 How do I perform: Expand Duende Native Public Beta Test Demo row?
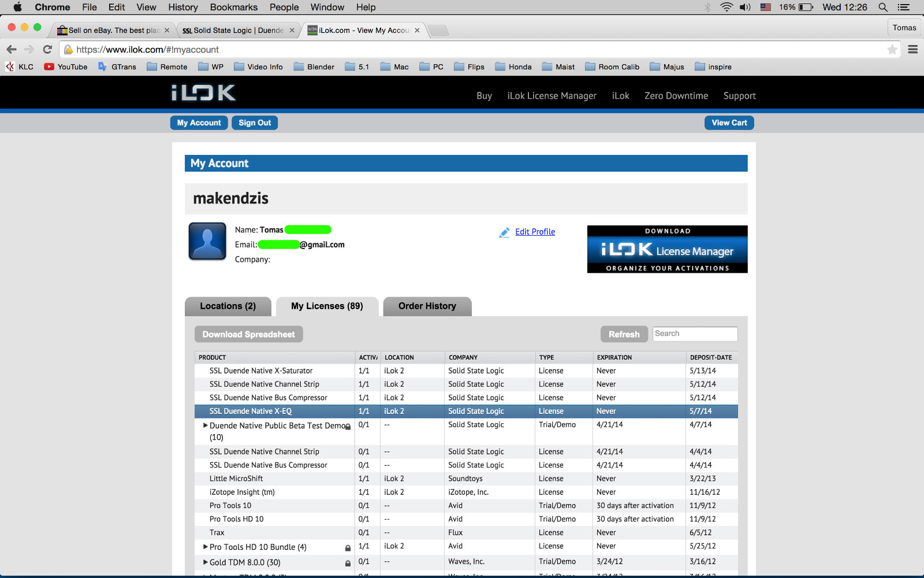pos(205,425)
